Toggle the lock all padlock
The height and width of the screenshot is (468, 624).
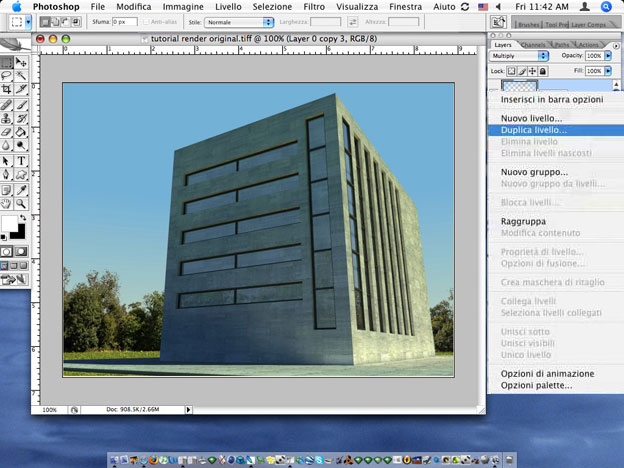point(544,71)
